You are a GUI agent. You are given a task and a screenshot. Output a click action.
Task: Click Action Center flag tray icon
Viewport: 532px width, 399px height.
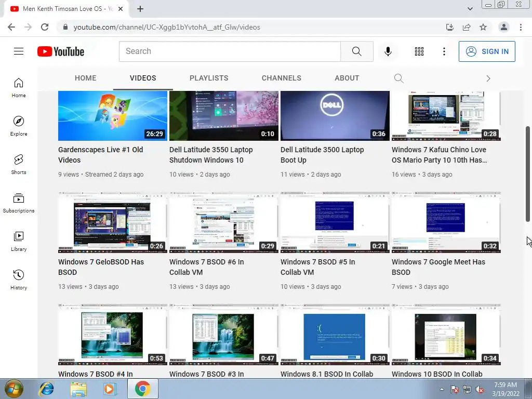tap(455, 390)
